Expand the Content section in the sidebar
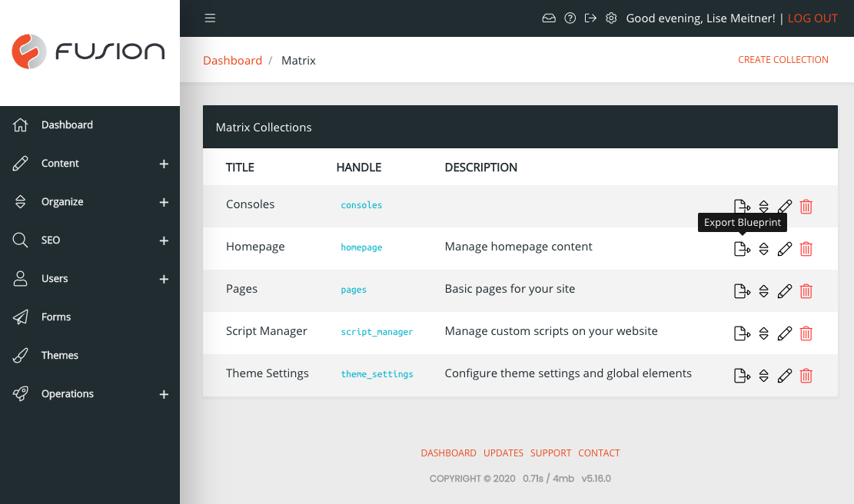This screenshot has width=854, height=504. tap(164, 164)
